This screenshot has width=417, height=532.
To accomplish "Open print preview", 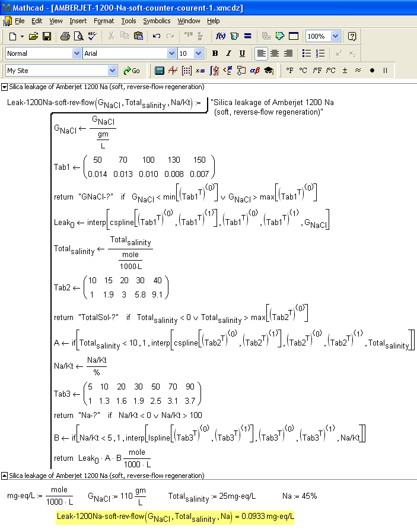I will click(78, 36).
